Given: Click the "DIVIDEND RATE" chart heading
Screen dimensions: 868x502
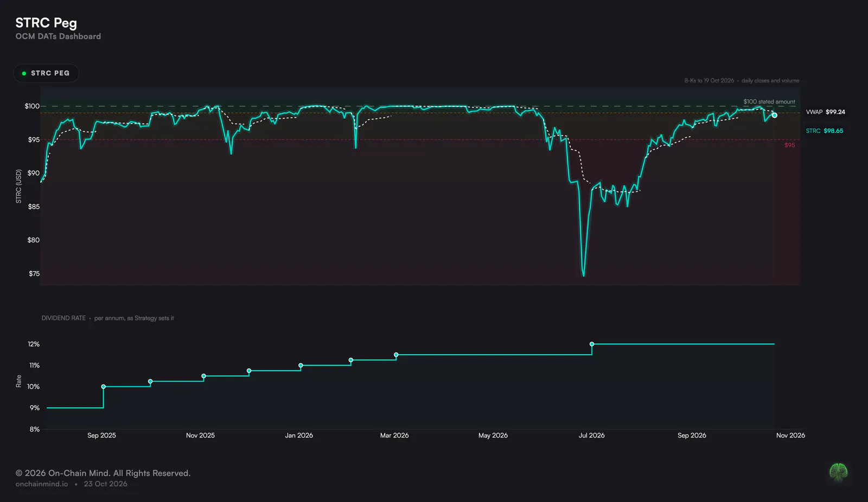Looking at the screenshot, I should pyautogui.click(x=63, y=318).
